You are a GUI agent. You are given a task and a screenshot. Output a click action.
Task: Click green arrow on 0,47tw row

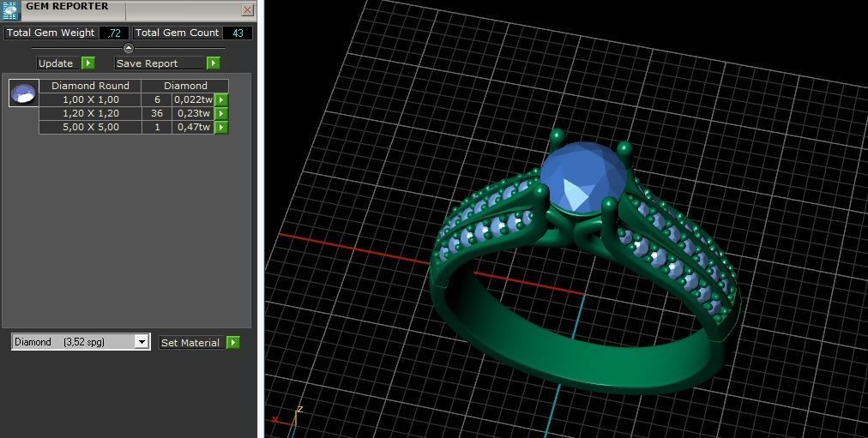(x=221, y=127)
